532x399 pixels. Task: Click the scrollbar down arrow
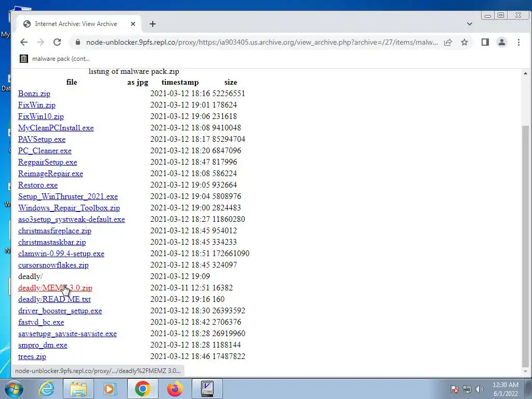525,371
